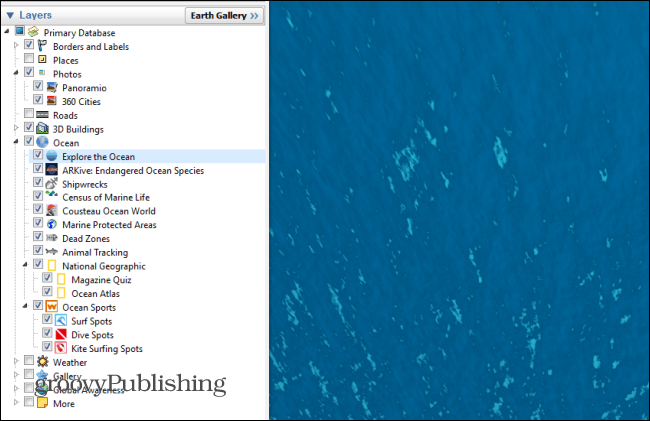Enable the Roads layer checkbox
Viewport: 650px width, 421px height.
(29, 113)
